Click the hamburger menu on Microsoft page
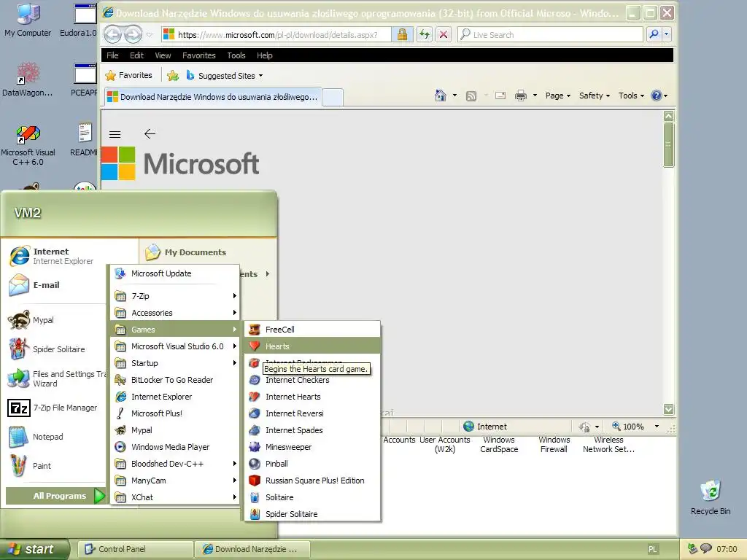Image resolution: width=747 pixels, height=560 pixels. pos(115,134)
